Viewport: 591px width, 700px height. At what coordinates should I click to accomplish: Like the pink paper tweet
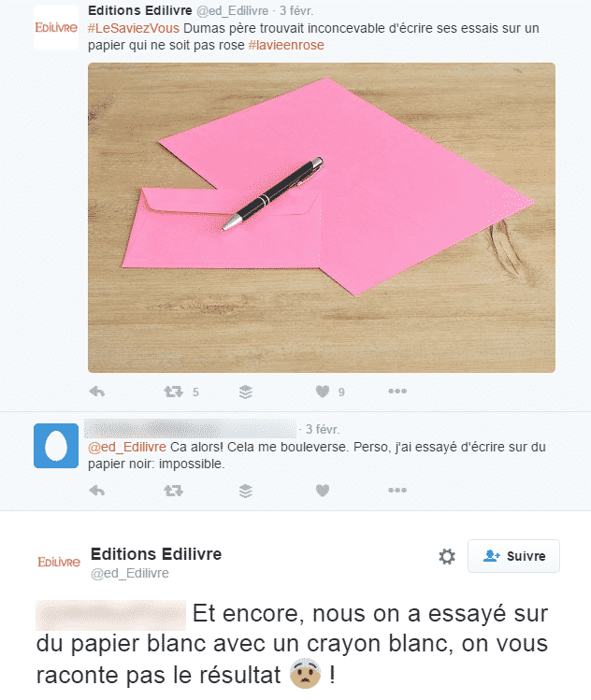323,392
